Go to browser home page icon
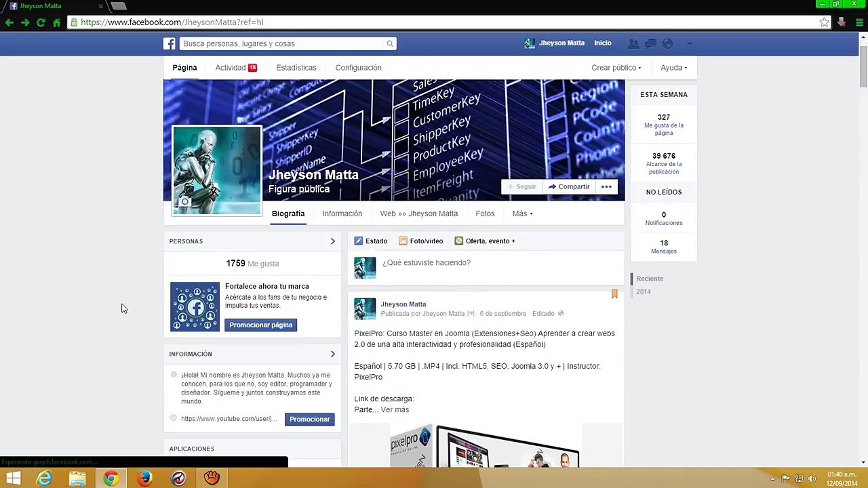Screen dimensions: 868x488 57,22
